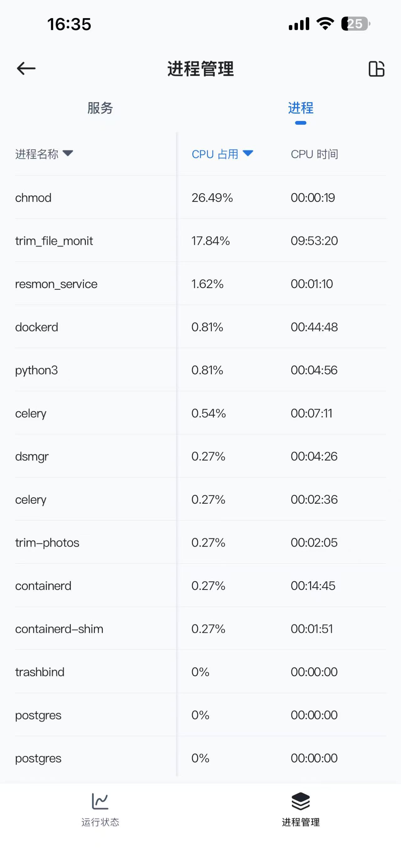Select the resmon_service process
The image size is (401, 868).
tap(56, 284)
